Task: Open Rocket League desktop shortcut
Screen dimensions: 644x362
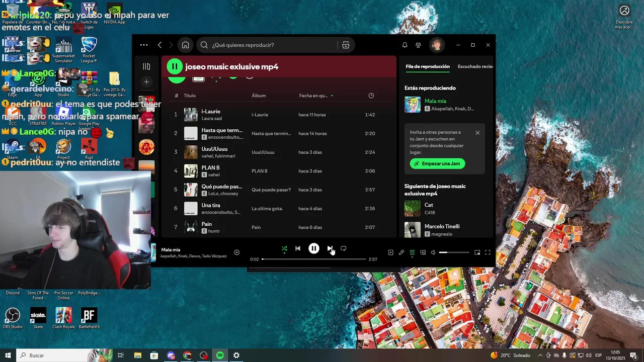Action: tap(89, 50)
